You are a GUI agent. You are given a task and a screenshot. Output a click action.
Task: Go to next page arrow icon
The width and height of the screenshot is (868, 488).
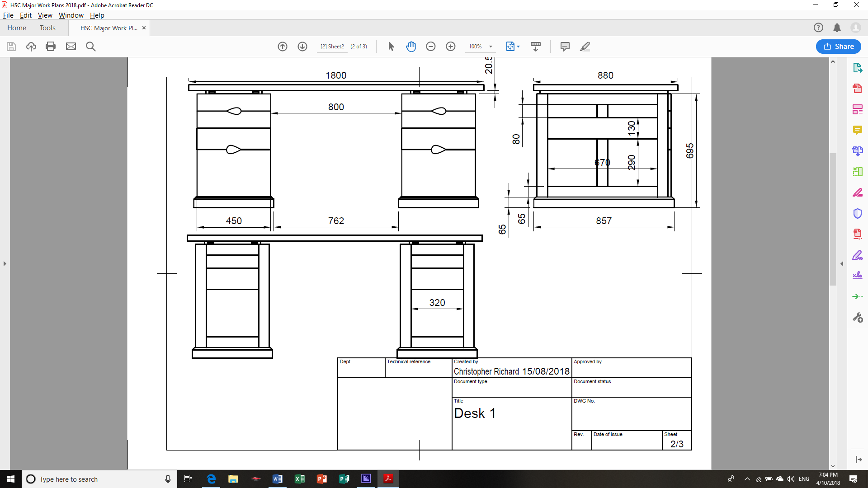pyautogui.click(x=302, y=47)
